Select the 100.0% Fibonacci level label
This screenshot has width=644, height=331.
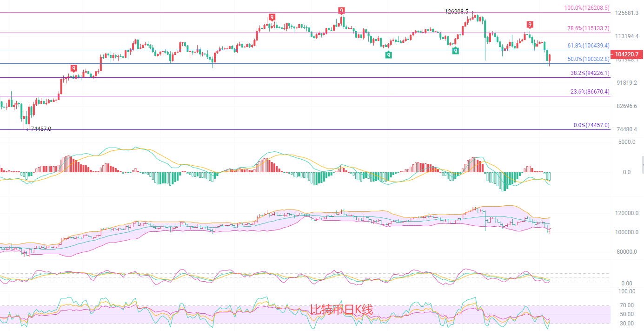(x=586, y=8)
